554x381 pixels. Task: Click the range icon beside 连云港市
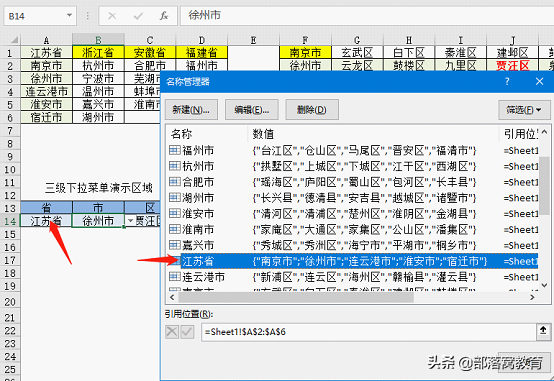pos(175,276)
